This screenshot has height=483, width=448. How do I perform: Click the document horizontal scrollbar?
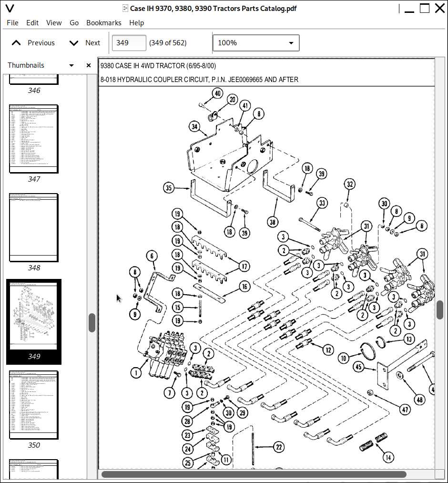(254, 474)
